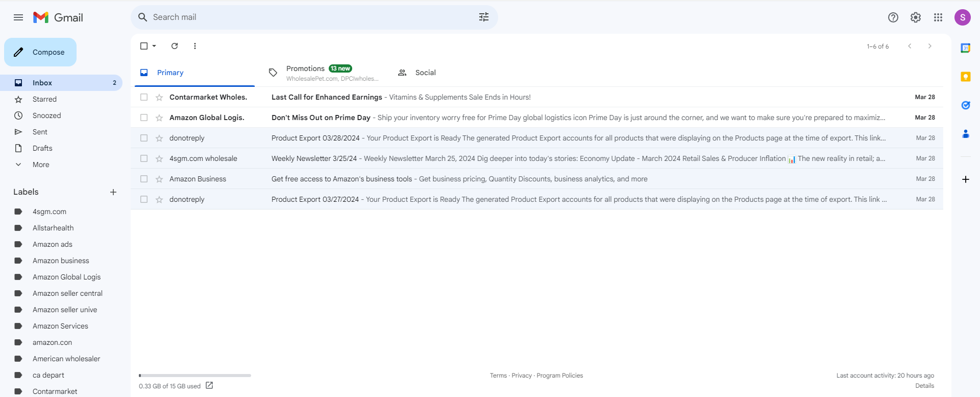The image size is (980, 397).
Task: Select the Amazon Business email checkbox
Action: (x=144, y=179)
